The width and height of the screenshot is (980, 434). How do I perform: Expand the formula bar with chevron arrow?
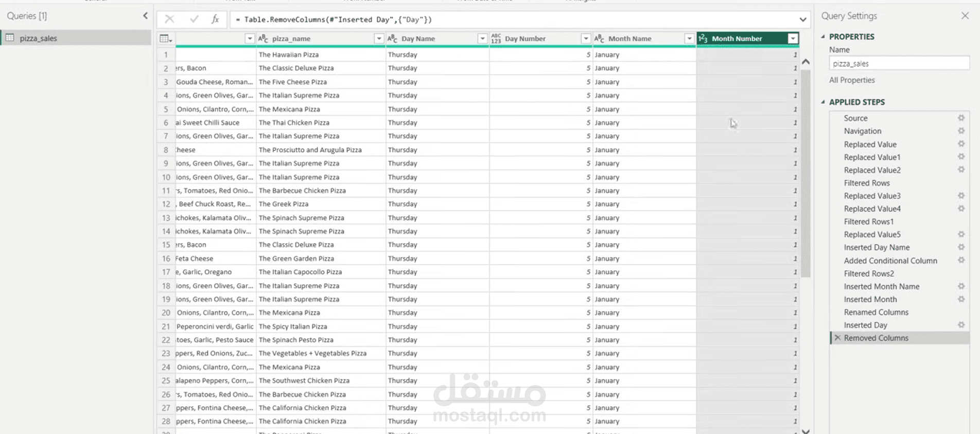coord(802,20)
